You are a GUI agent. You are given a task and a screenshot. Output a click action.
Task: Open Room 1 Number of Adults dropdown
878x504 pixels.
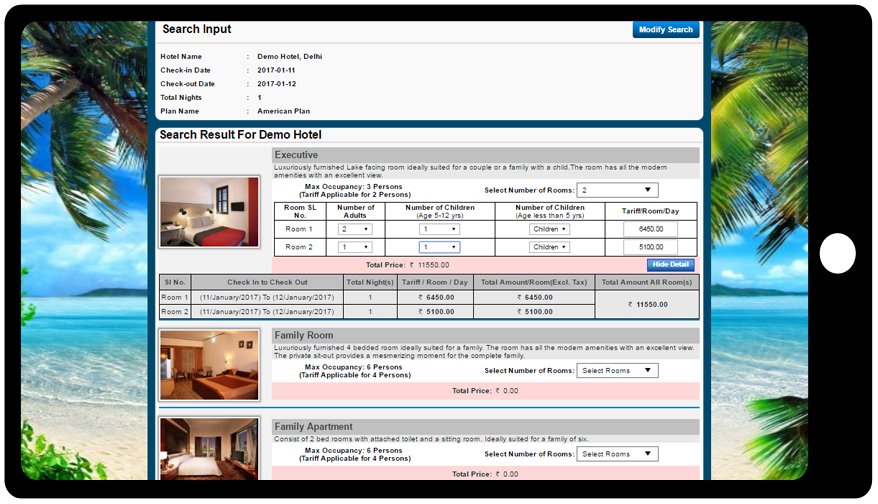355,229
